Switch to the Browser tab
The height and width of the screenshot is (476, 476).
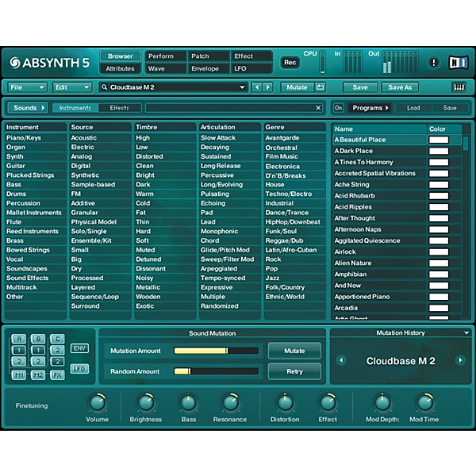tap(121, 56)
